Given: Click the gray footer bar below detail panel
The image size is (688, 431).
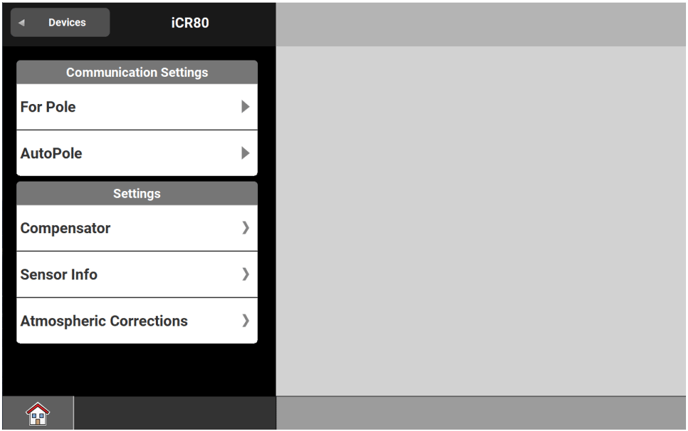Looking at the screenshot, I should [481, 413].
